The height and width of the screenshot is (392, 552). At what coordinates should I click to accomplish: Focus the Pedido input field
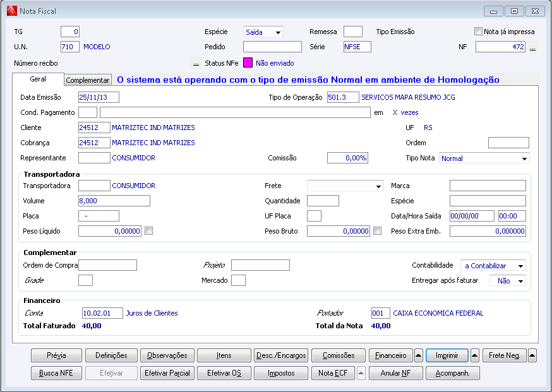272,47
